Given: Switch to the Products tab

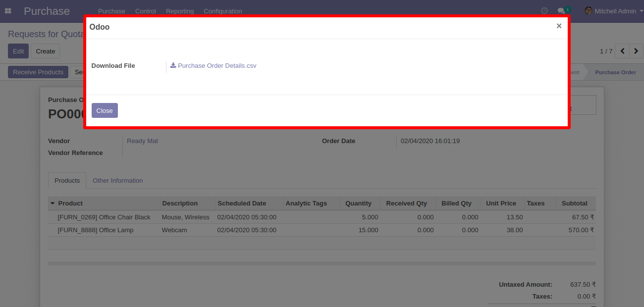Looking at the screenshot, I should pyautogui.click(x=67, y=181).
